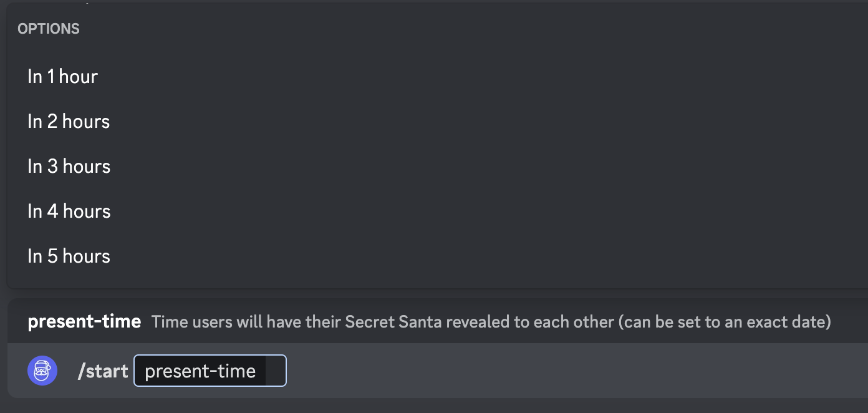Pick the middle entry in the options list
This screenshot has width=868, height=413.
click(69, 166)
